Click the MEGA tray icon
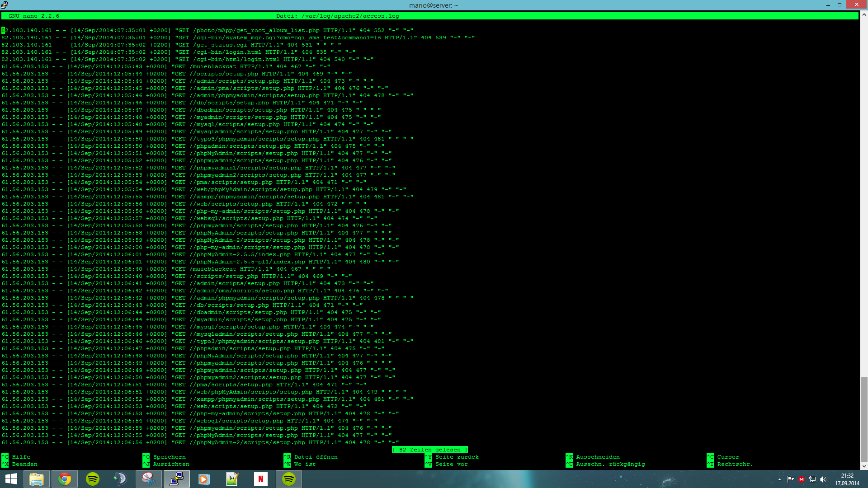This screenshot has width=868, height=488. click(x=802, y=479)
